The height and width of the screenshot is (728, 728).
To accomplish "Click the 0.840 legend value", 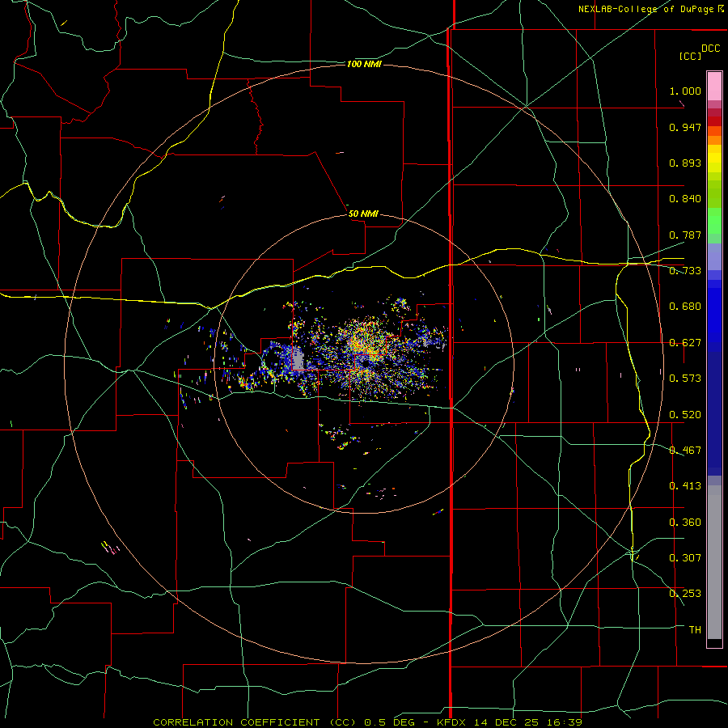I will 685,199.
